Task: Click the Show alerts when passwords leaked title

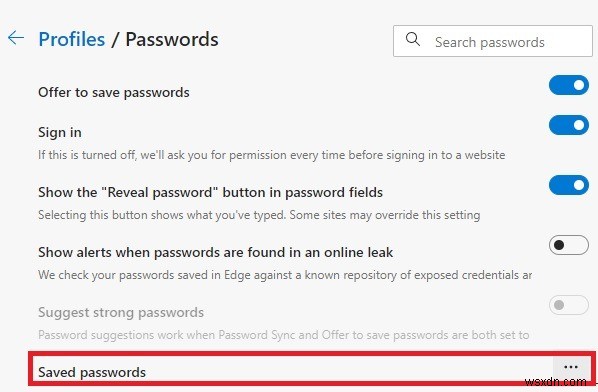Action: (215, 252)
